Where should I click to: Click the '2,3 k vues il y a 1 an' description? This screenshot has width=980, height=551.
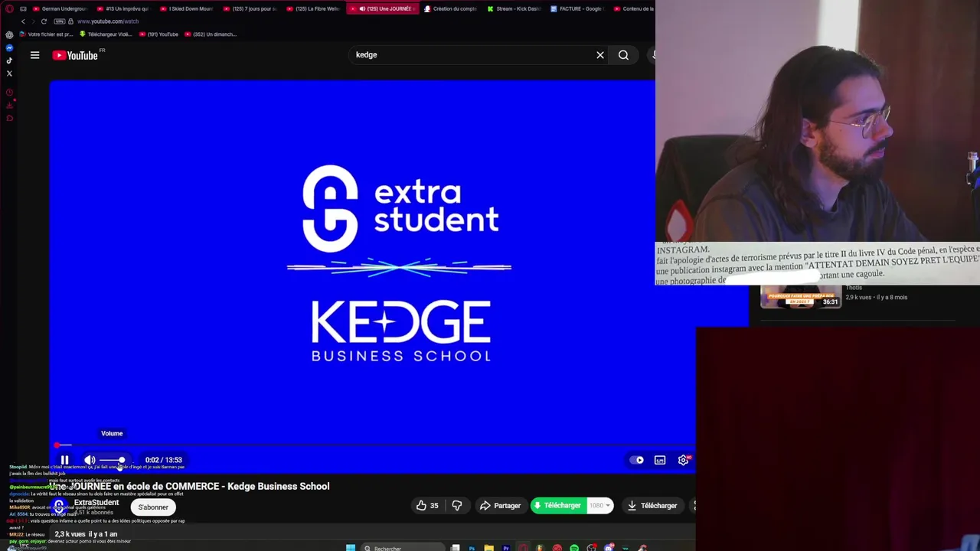(x=86, y=534)
